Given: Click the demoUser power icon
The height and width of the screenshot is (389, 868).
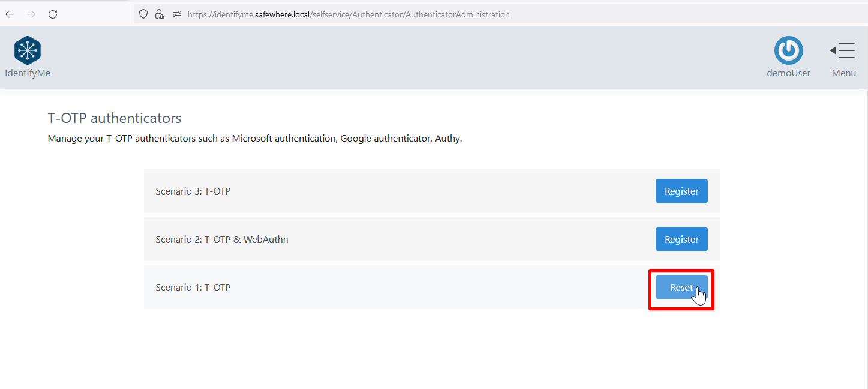Looking at the screenshot, I should coord(788,50).
